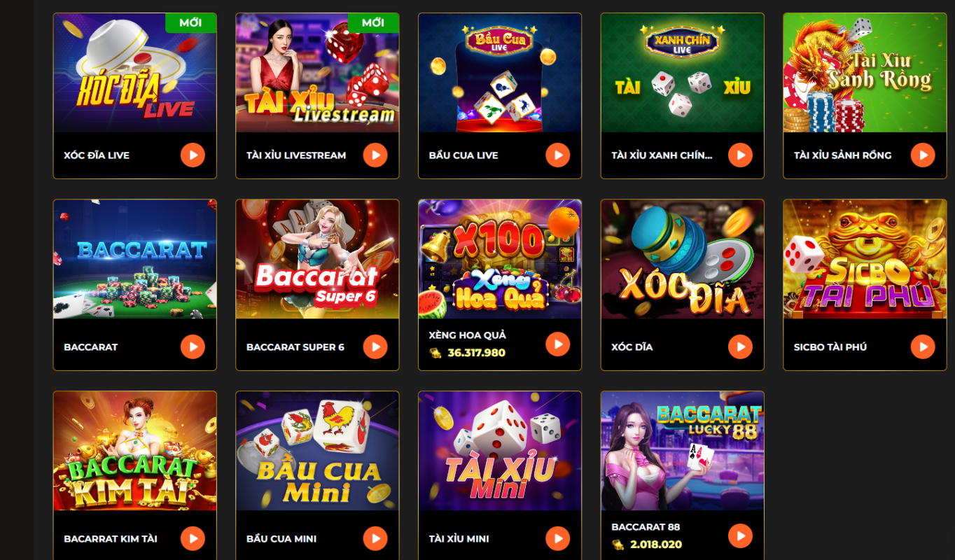This screenshot has width=955, height=560.
Task: Launch Bầu Cua Live using the orange play icon
Action: pyautogui.click(x=558, y=155)
